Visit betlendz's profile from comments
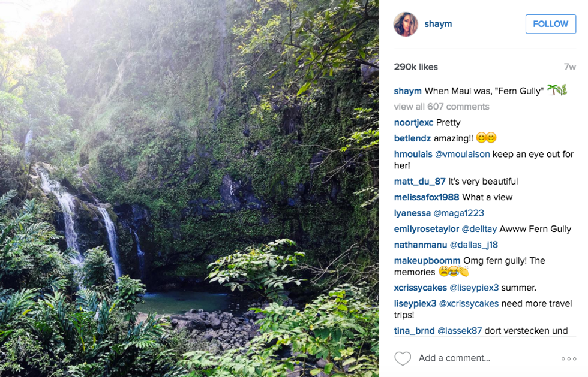The height and width of the screenshot is (377, 588). coord(412,138)
